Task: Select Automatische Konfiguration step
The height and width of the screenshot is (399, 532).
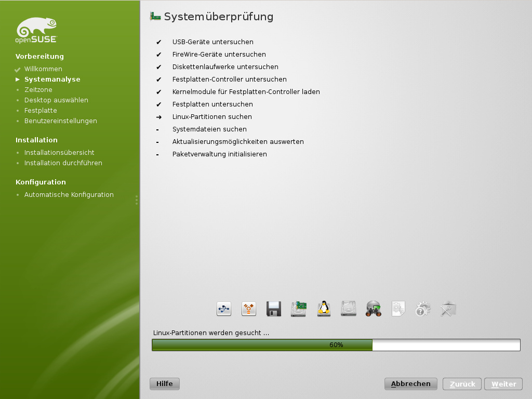Action: point(69,195)
